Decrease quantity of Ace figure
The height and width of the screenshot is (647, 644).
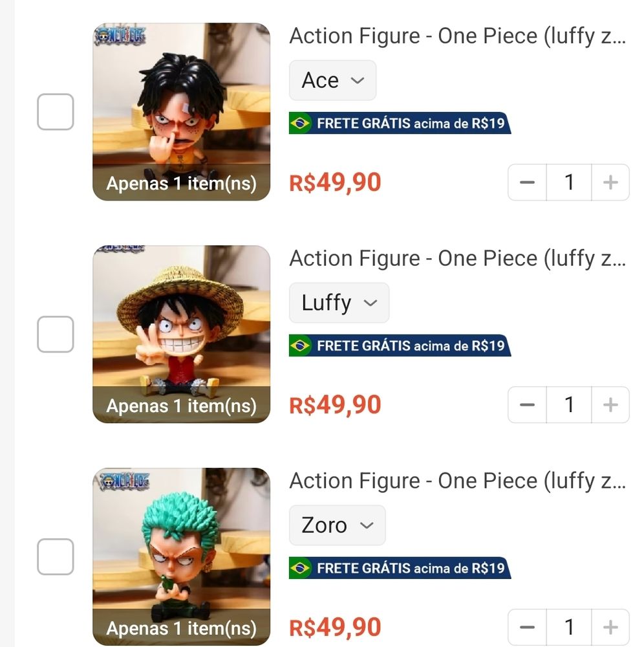528,182
